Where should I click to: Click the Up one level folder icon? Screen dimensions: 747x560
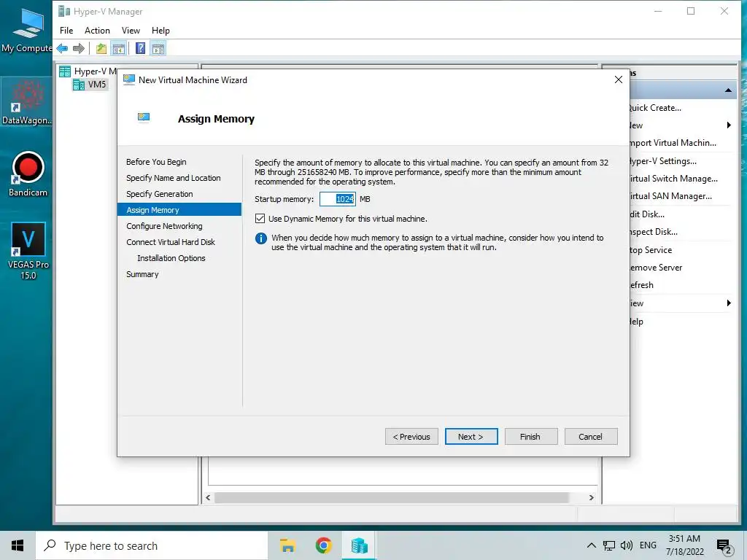[101, 48]
